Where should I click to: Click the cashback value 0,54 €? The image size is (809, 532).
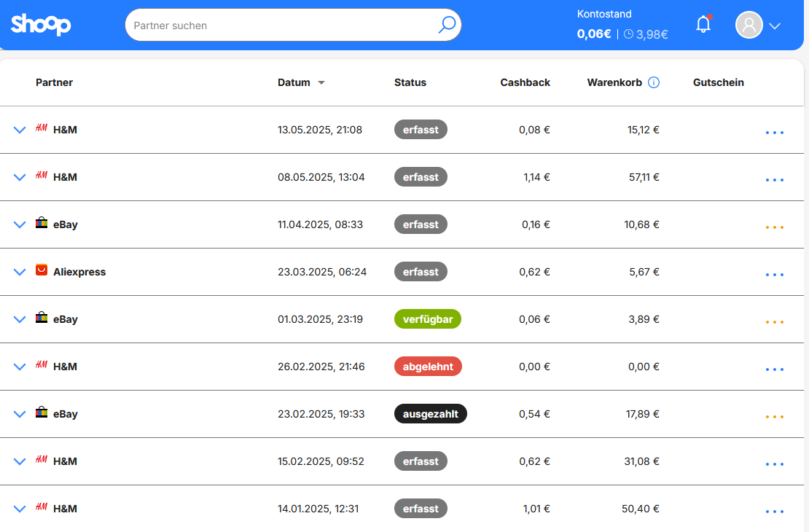point(534,414)
